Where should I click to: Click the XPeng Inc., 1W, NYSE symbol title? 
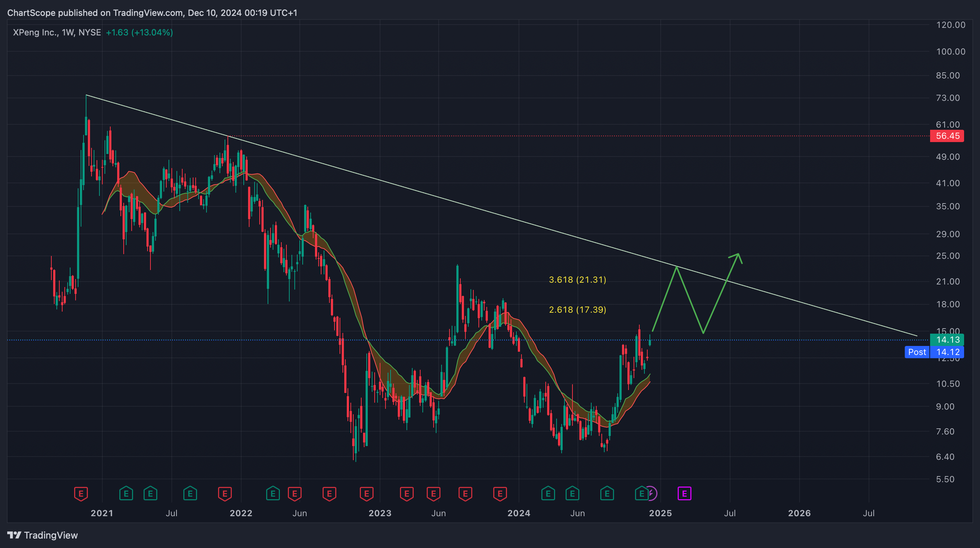[57, 32]
